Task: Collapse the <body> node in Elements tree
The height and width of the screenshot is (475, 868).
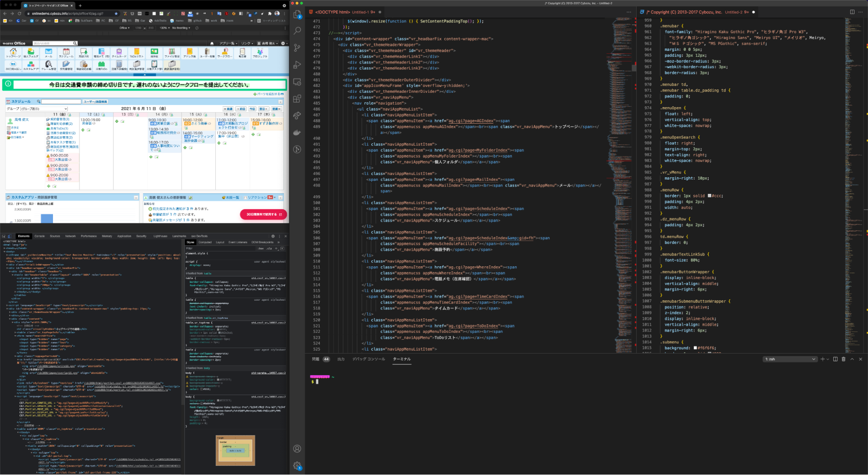Action: point(4,252)
